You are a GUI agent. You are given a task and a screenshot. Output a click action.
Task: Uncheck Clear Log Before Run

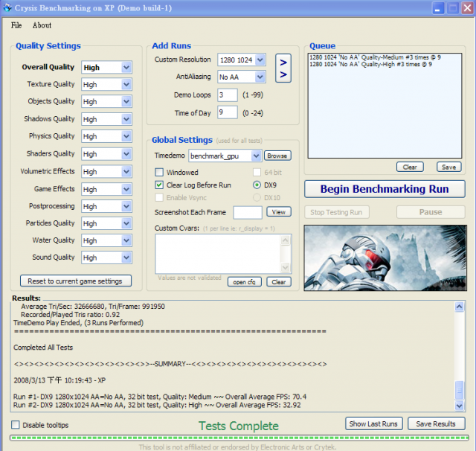tap(159, 185)
